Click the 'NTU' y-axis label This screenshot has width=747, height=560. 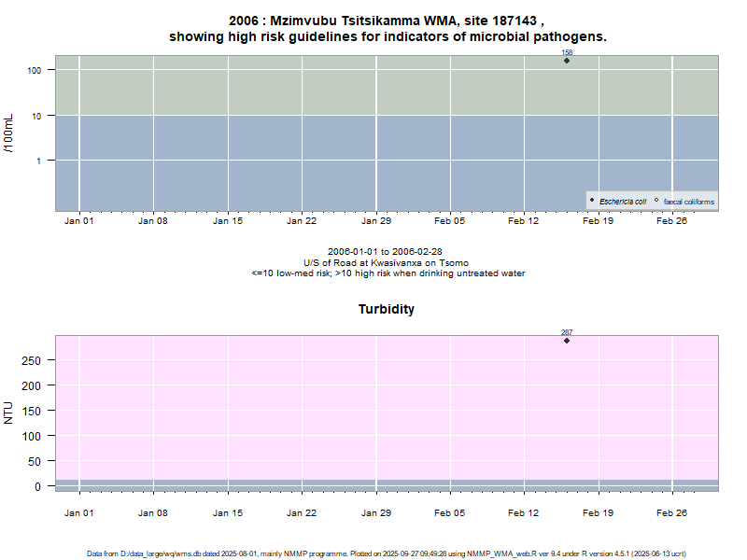[x=9, y=413]
